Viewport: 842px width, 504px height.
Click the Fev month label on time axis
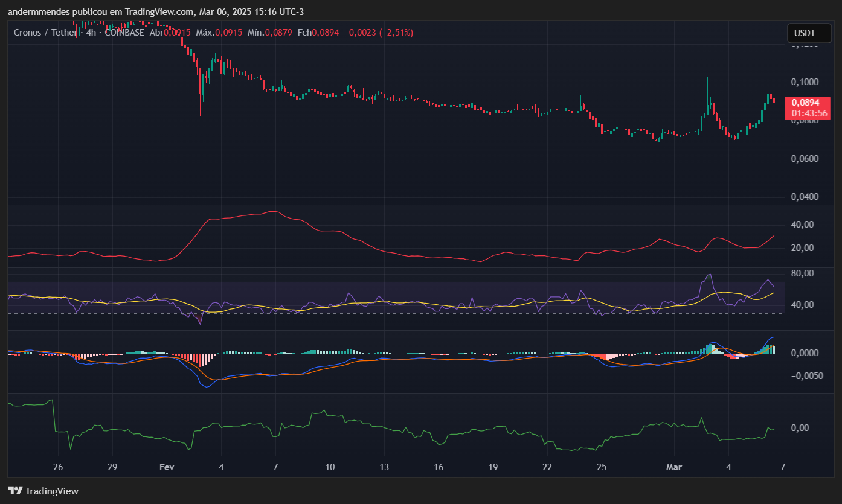[x=167, y=467]
